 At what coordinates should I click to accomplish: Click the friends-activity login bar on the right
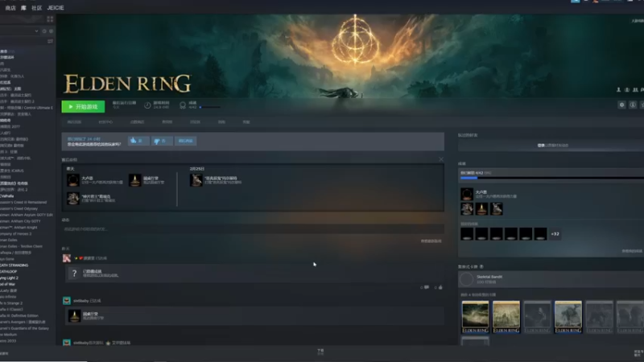pos(551,146)
